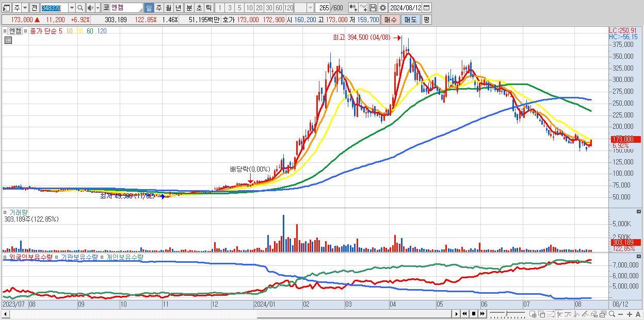The width and height of the screenshot is (644, 320).
Task: Click the 평 button
Action: tap(426, 20)
